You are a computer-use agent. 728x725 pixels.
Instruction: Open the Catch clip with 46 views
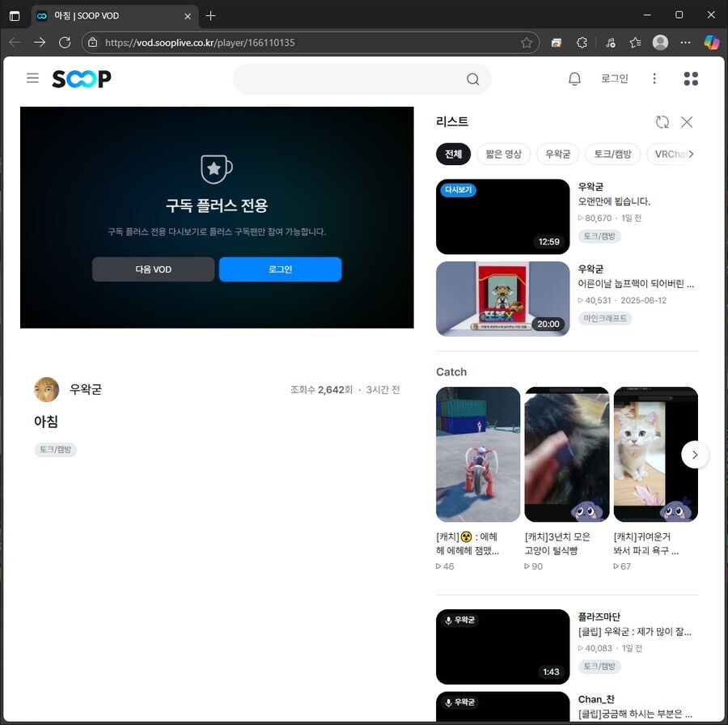pyautogui.click(x=478, y=454)
